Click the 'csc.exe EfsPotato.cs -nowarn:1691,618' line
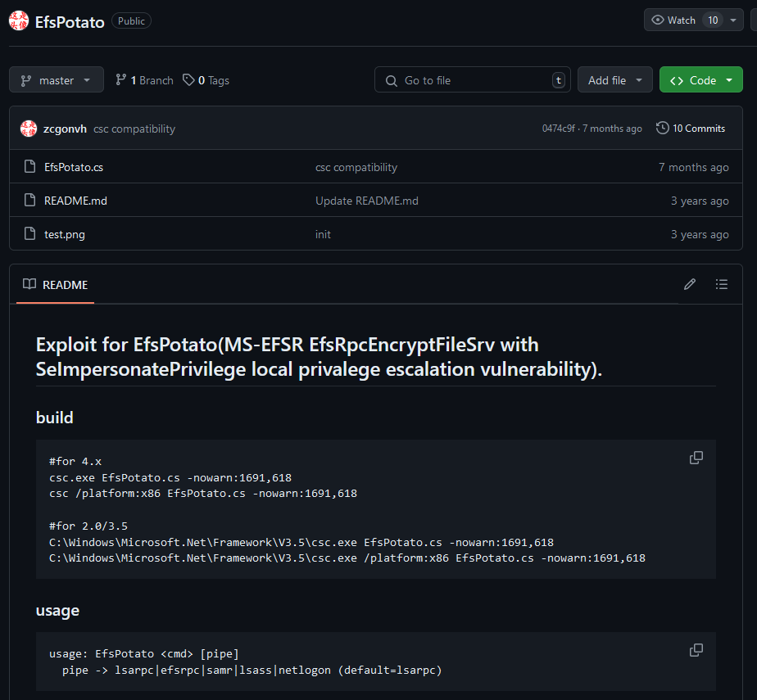Image resolution: width=757 pixels, height=700 pixels. click(x=170, y=477)
